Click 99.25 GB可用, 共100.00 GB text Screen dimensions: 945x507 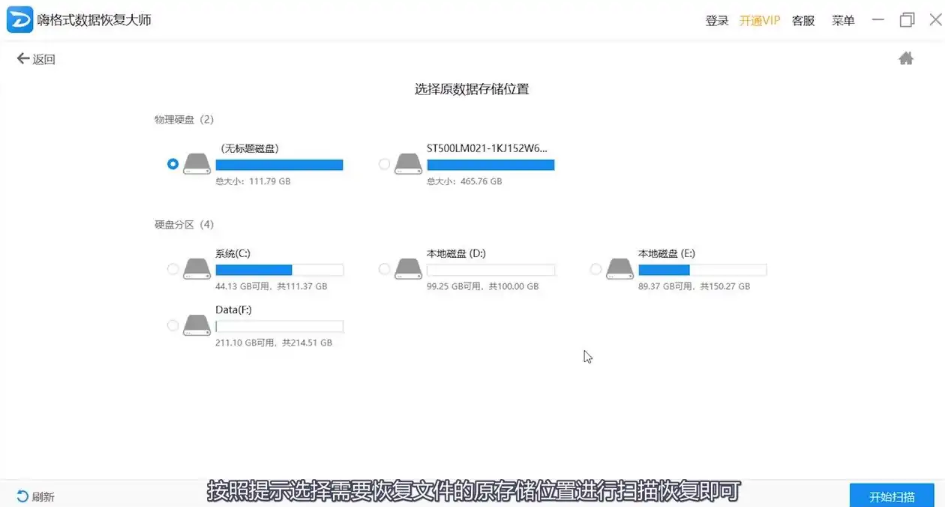point(483,286)
